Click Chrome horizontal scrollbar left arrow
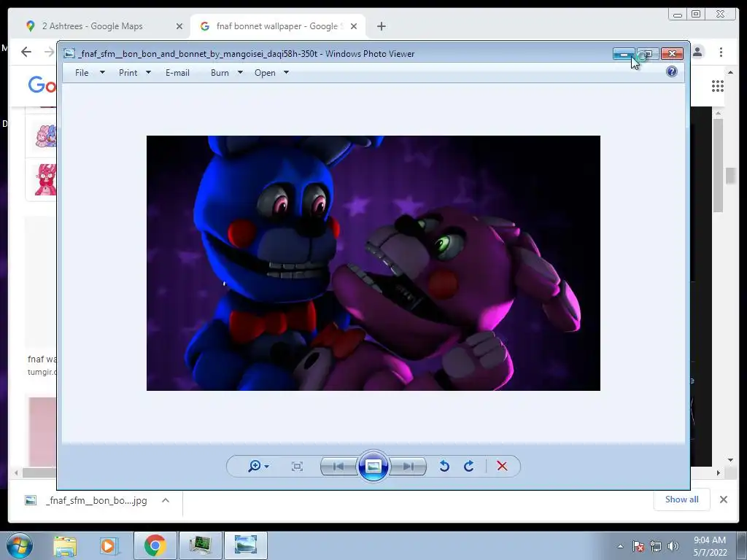This screenshot has width=747, height=560. coord(16,472)
